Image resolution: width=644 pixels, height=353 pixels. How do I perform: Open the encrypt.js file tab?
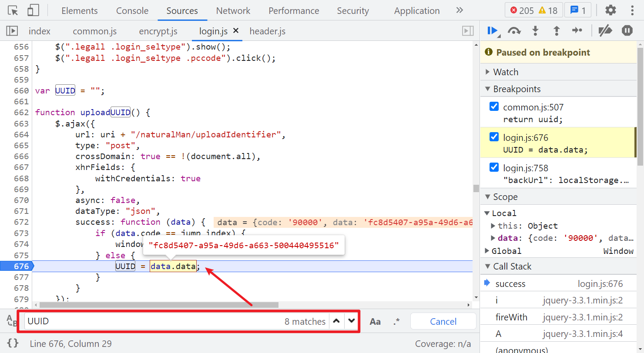(158, 31)
